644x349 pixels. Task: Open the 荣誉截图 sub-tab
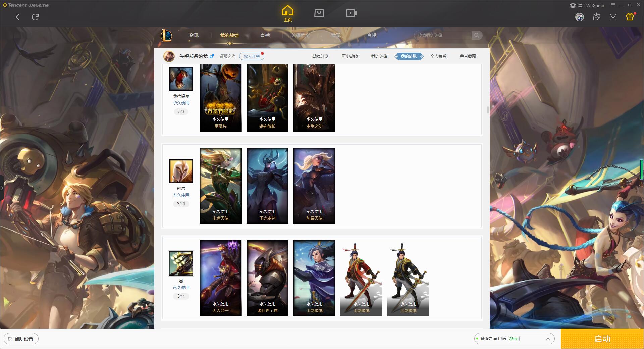(468, 56)
